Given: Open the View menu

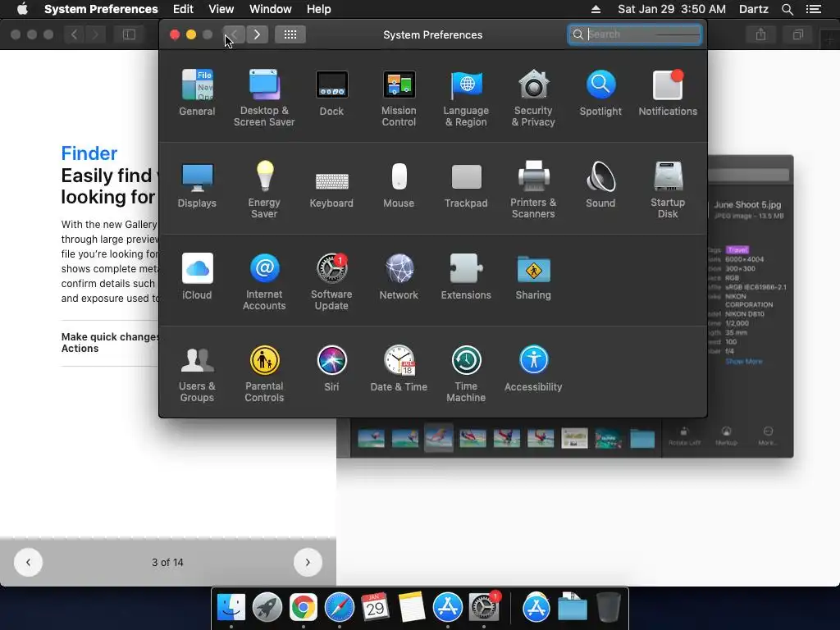Looking at the screenshot, I should coord(221,9).
